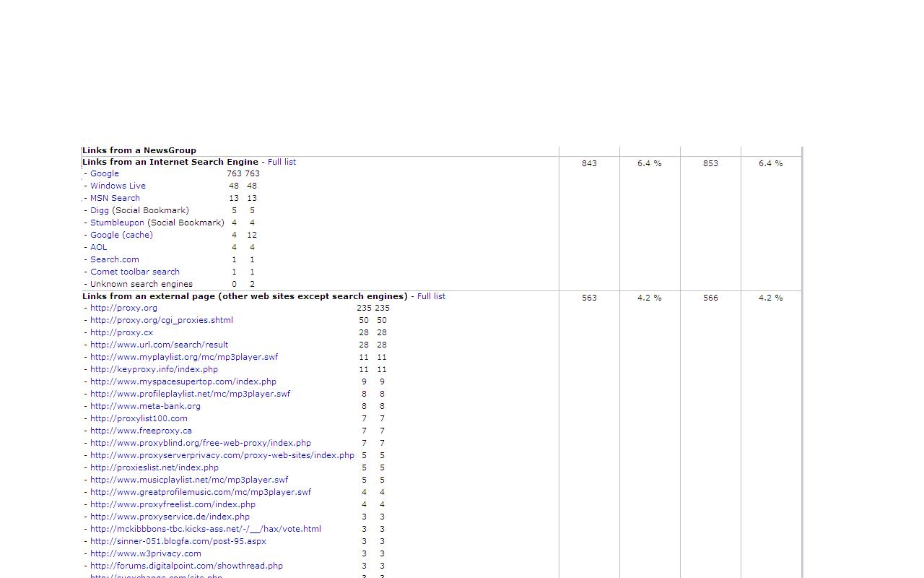
Task: Click the Google search engine link
Action: tap(105, 173)
